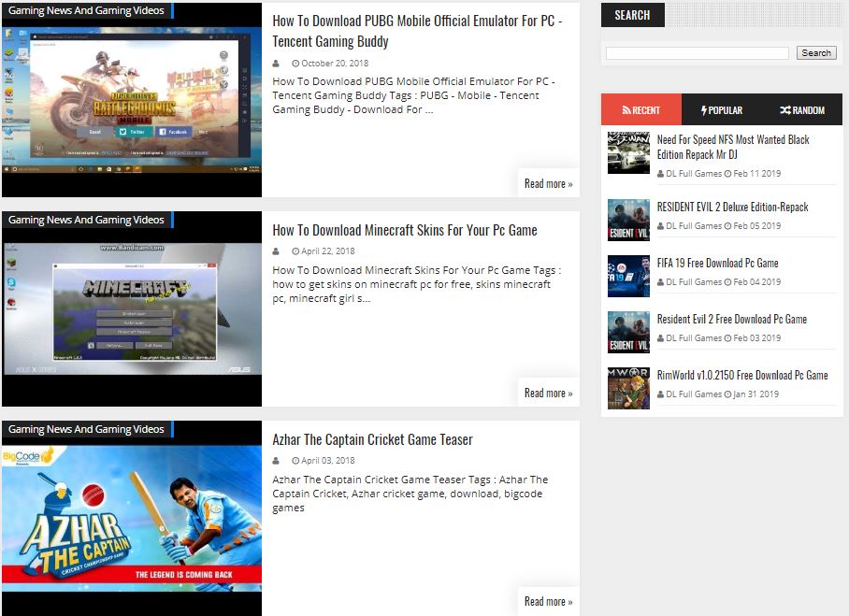This screenshot has height=616, width=849.
Task: Click author icon under PUBG emulator post
Action: point(276,64)
